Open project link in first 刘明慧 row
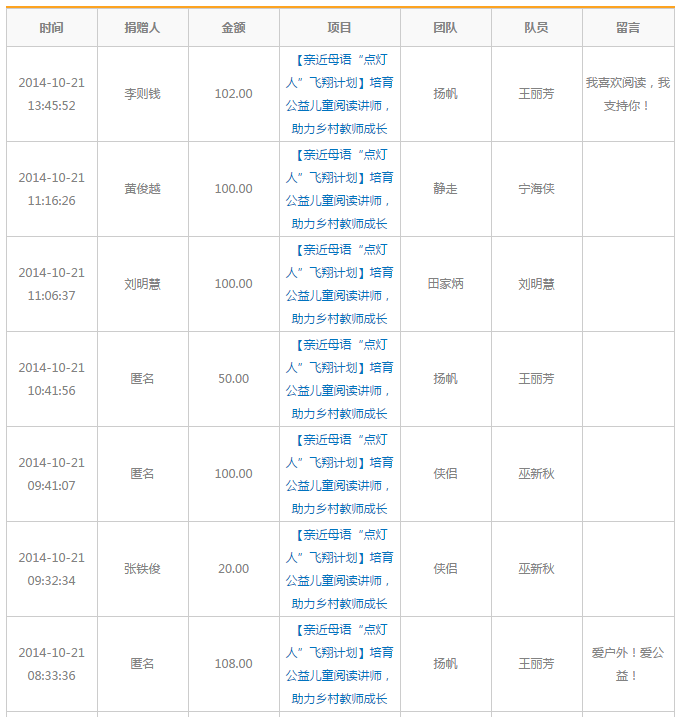The width and height of the screenshot is (677, 717). point(339,284)
